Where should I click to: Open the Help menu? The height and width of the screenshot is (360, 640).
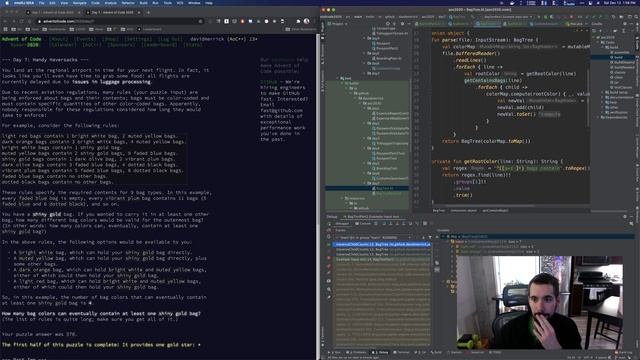point(209,3)
